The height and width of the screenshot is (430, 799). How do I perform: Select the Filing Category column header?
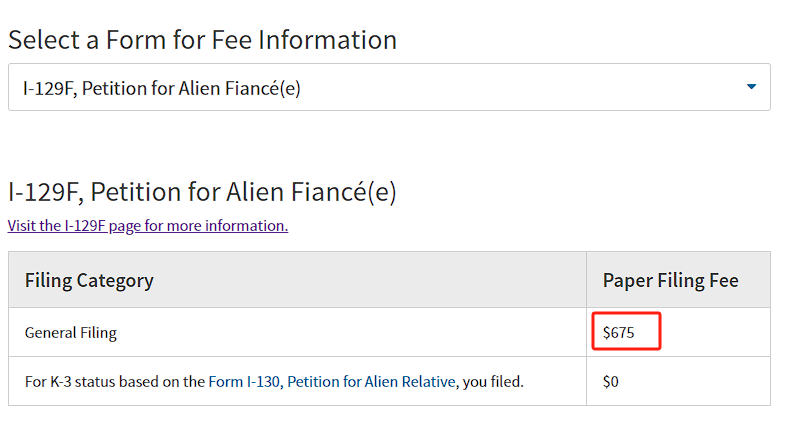(x=297, y=280)
